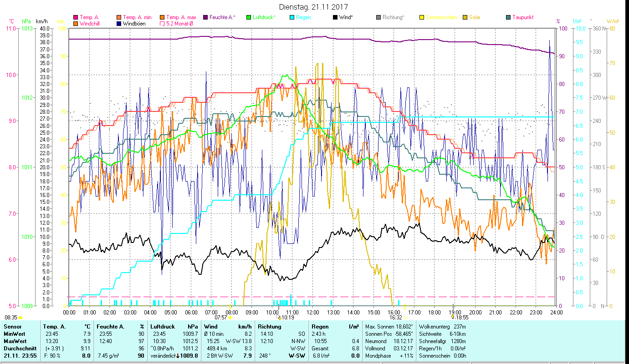Click the 489.4 km wind run value

[217, 349]
